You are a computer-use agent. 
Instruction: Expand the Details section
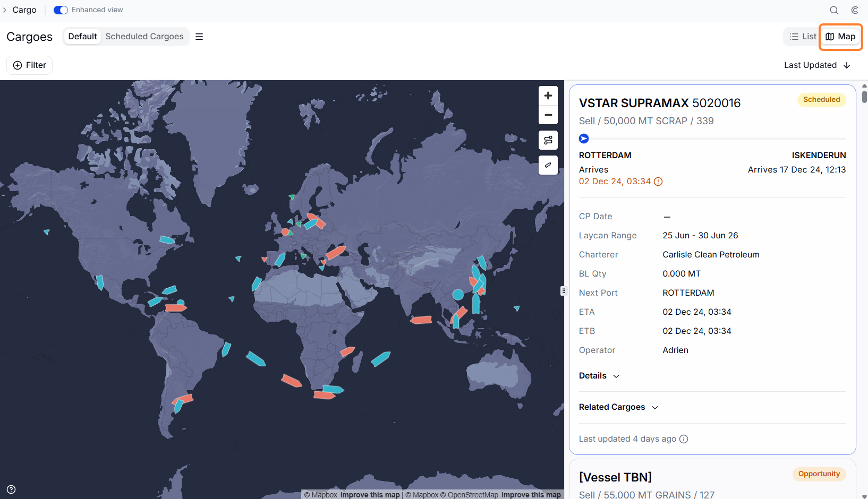[x=599, y=376]
